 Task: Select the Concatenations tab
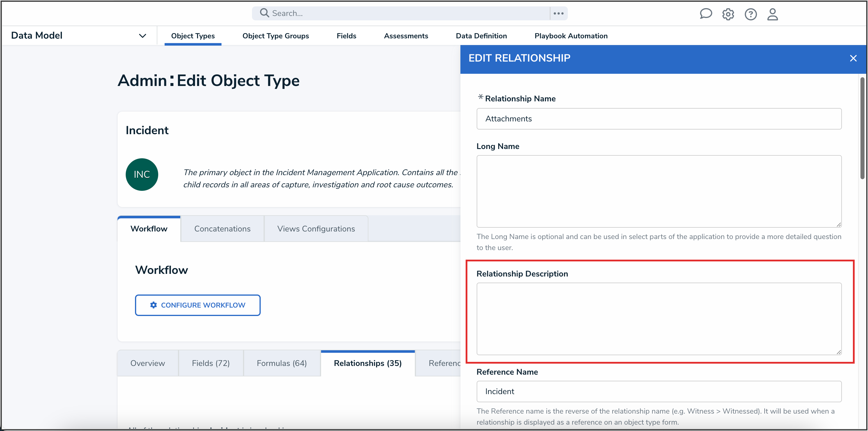point(222,229)
